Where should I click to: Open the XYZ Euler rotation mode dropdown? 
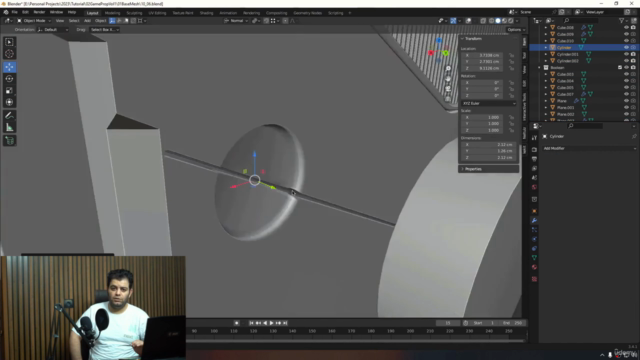[489, 103]
